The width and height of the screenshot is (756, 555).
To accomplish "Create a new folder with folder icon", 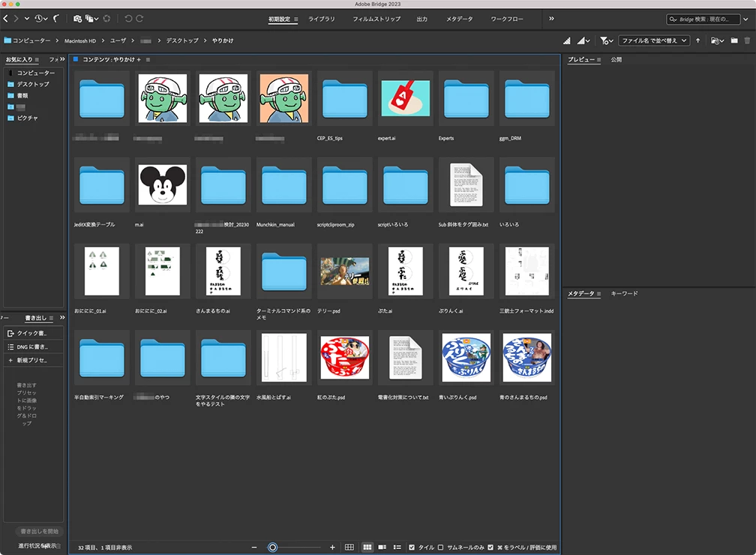I will point(733,40).
